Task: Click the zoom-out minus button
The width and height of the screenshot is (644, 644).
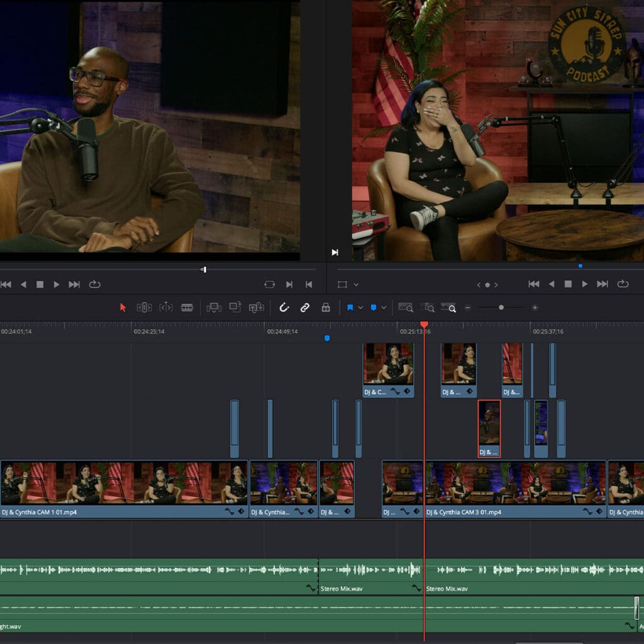Action: pos(467,308)
